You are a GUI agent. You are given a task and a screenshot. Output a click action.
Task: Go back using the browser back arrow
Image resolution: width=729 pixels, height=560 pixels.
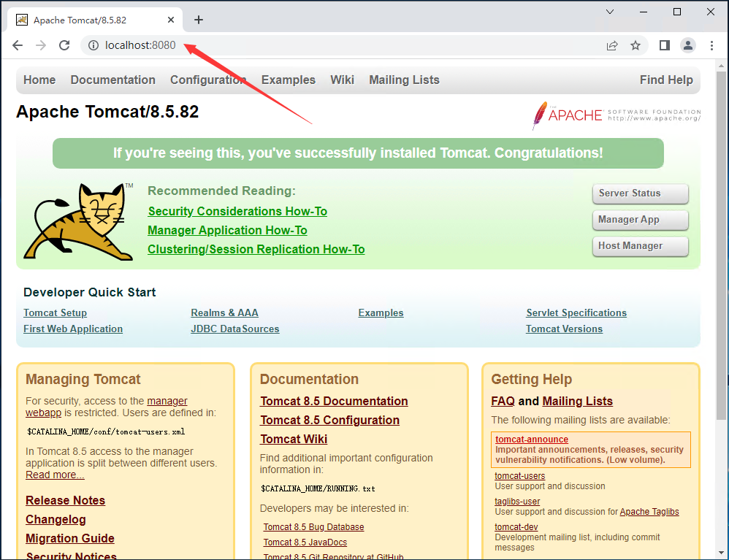tap(18, 45)
